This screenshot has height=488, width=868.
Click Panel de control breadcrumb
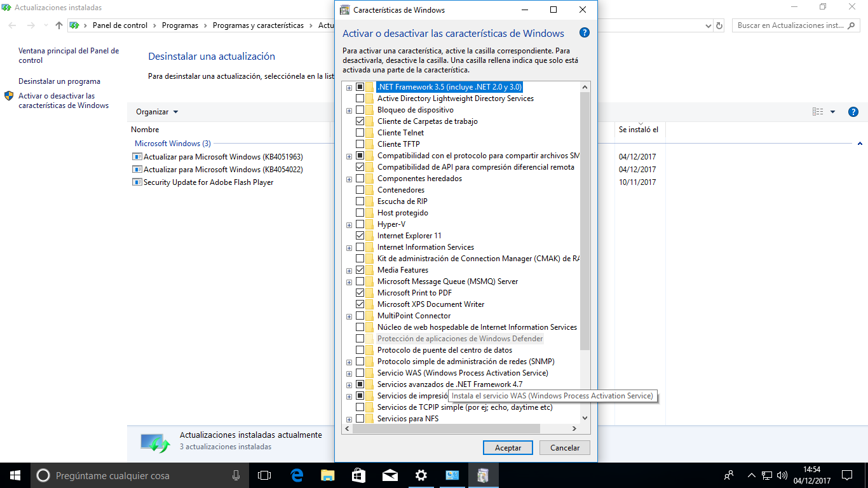click(120, 25)
